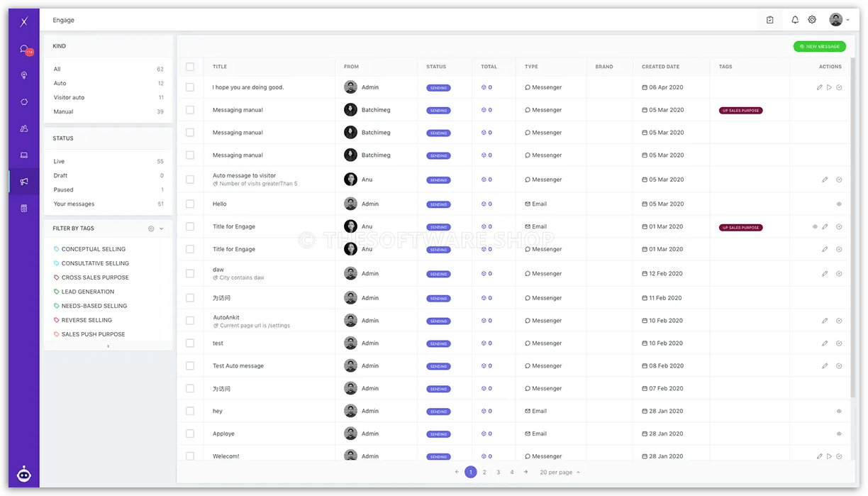Click the New Message button
This screenshot has height=496, width=868.
pos(819,46)
